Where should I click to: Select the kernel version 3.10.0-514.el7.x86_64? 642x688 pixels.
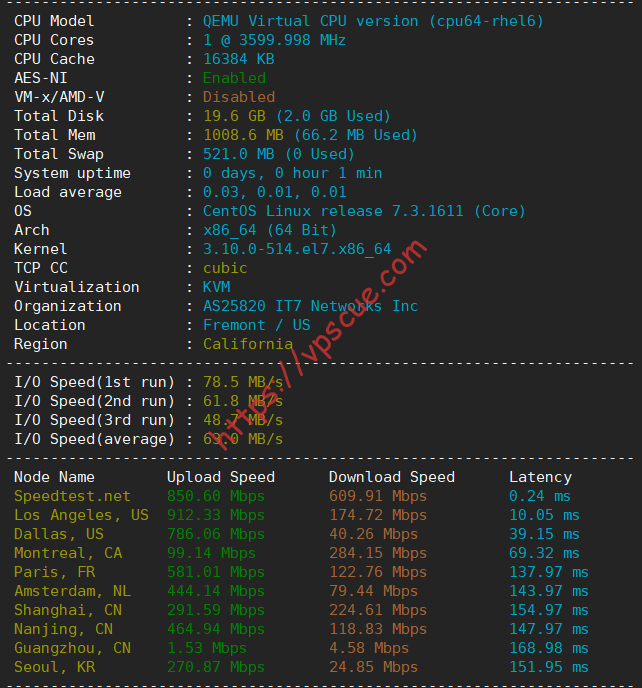pyautogui.click(x=297, y=249)
